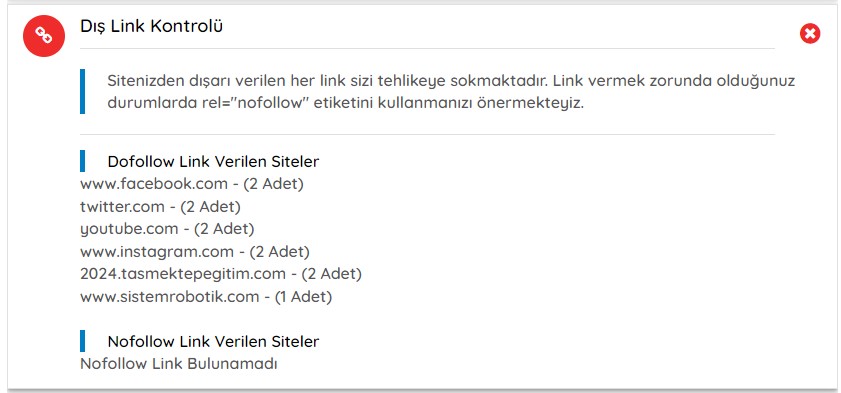Select the Nofollow Link Verilen Siteler heading
The image size is (841, 393).
tap(213, 342)
